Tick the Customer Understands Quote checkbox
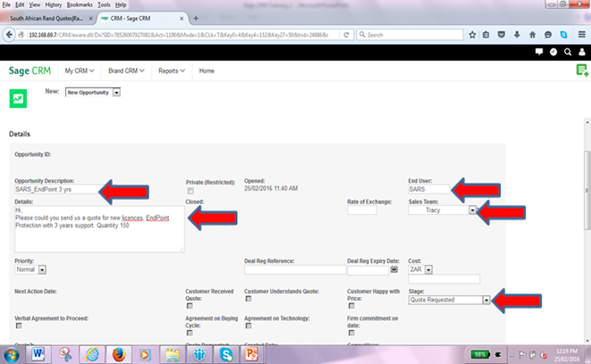 coord(249,299)
